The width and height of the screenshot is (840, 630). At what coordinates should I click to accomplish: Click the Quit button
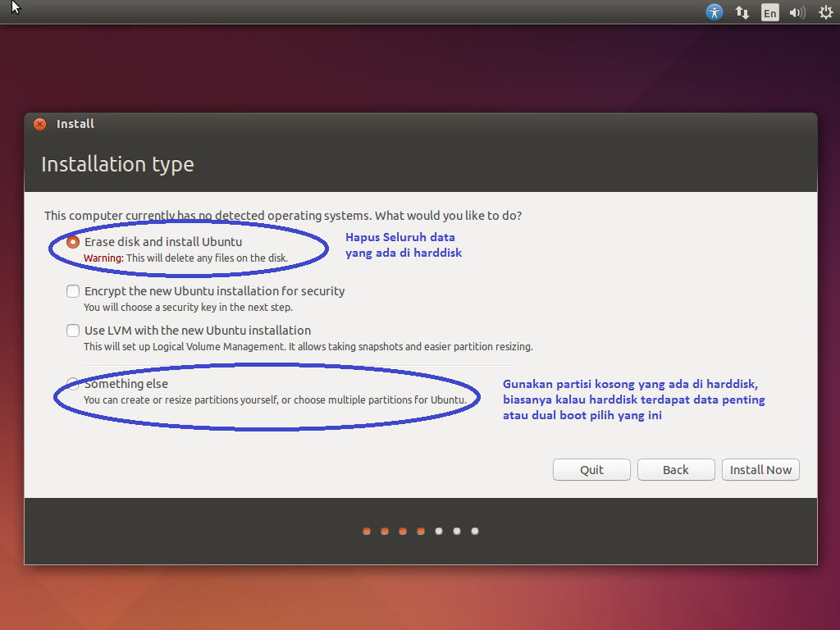tap(591, 469)
